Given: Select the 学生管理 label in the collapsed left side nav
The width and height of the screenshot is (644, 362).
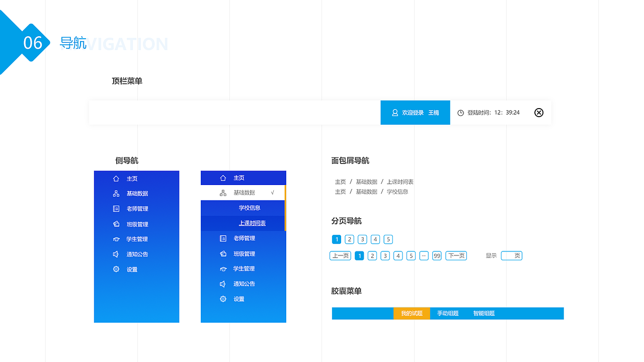Looking at the screenshot, I should pos(137,239).
